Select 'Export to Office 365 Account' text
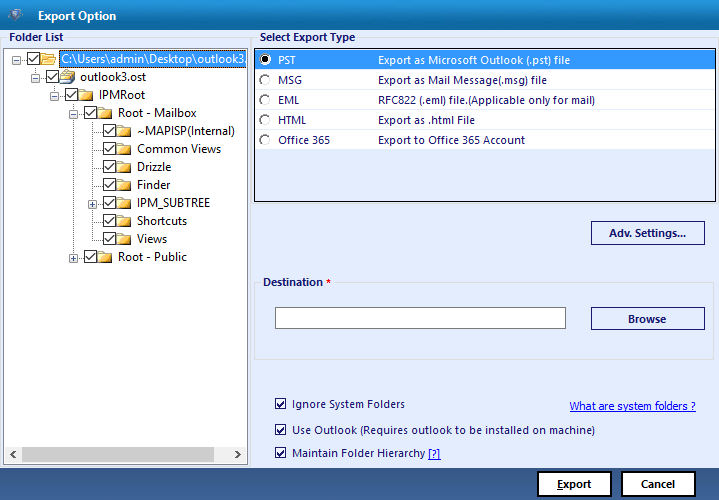Screen dimensions: 719x500 click(451, 140)
